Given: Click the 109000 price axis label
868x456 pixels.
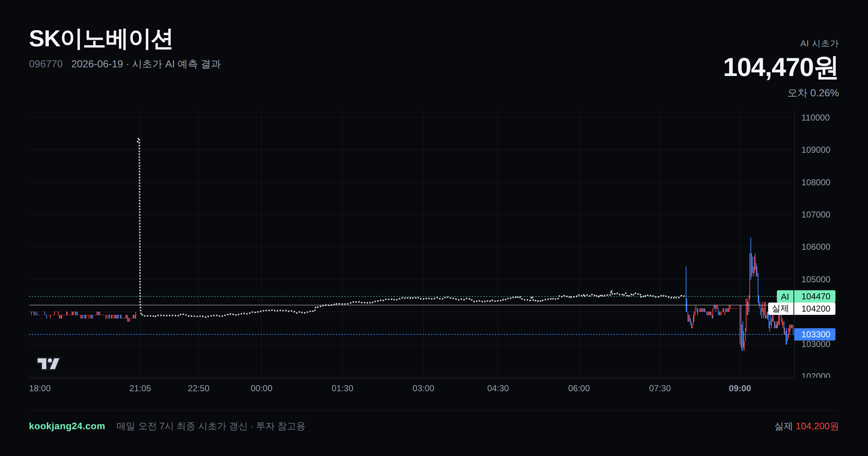Looking at the screenshot, I should click(x=816, y=150).
